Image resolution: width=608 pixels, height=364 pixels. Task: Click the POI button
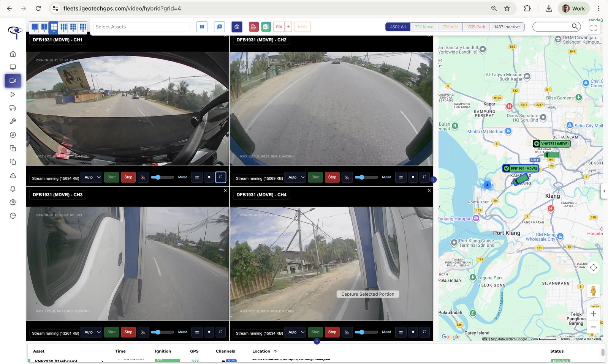[279, 27]
